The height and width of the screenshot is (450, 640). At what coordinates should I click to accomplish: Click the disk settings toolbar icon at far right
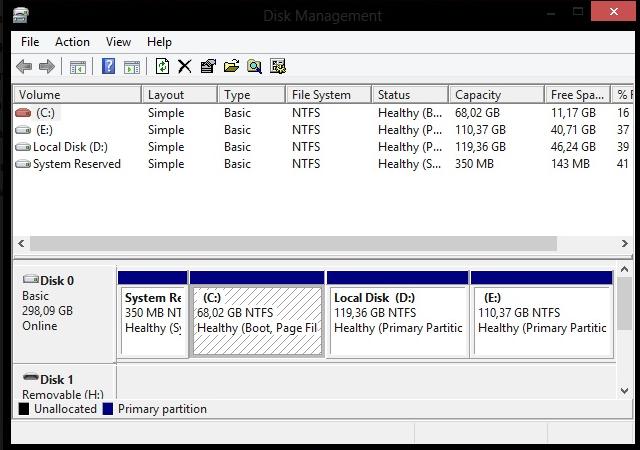pyautogui.click(x=278, y=66)
